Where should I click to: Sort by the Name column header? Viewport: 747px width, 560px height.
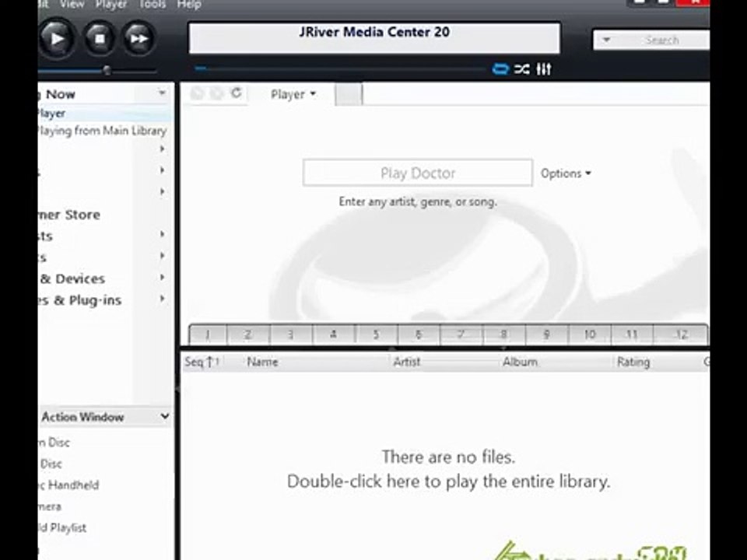(262, 362)
